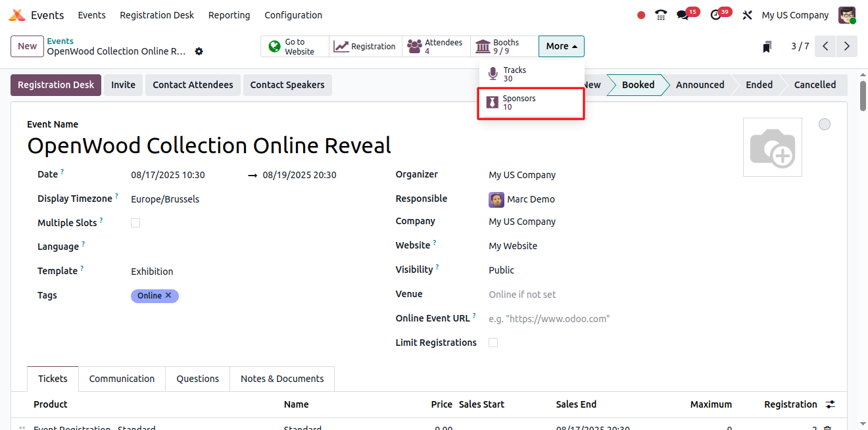Go to previous event record arrow
The height and width of the screenshot is (430, 868).
click(x=825, y=46)
